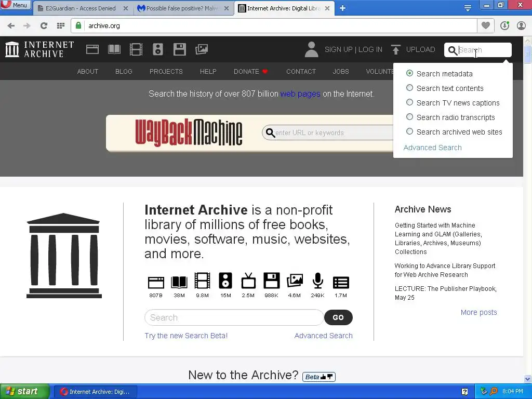Open the Opera Menu button

point(16,5)
